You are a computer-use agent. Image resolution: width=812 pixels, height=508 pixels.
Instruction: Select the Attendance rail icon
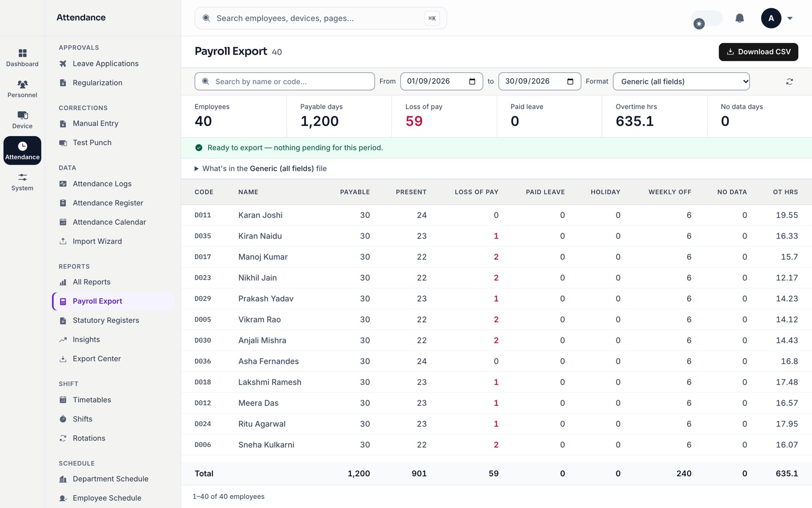pyautogui.click(x=22, y=151)
